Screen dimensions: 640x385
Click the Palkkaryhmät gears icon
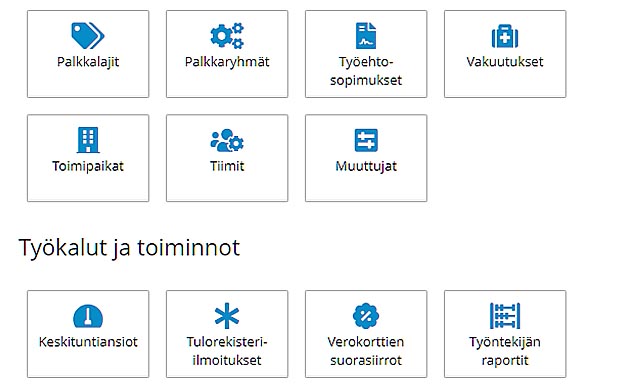point(227,36)
